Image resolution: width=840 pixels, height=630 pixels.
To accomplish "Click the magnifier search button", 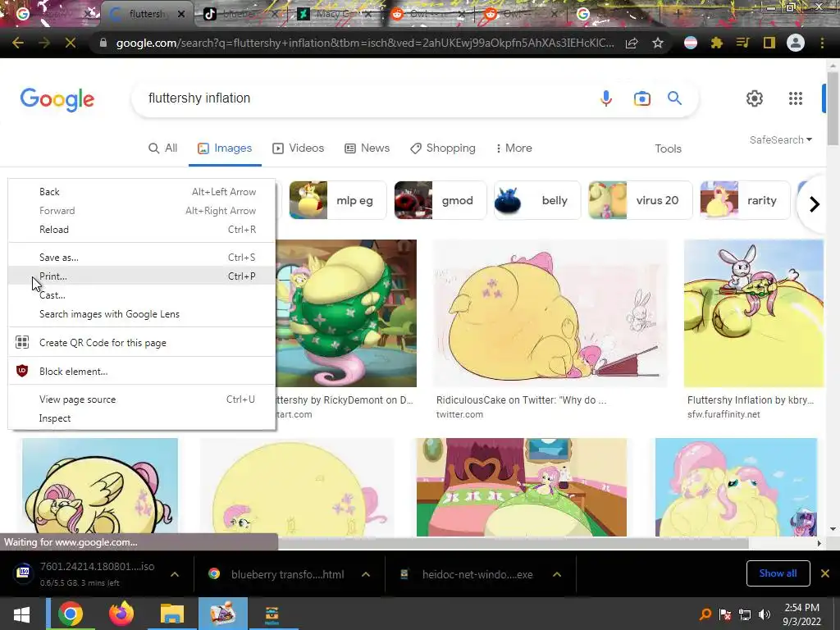I will tap(674, 98).
